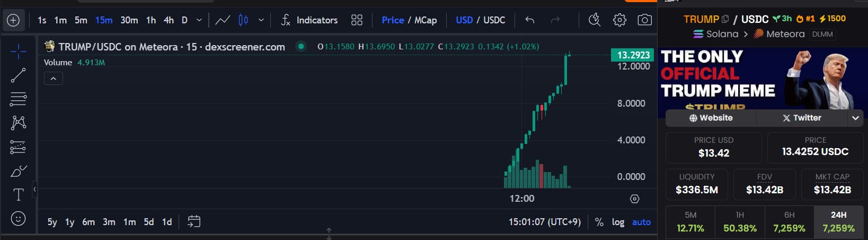The width and height of the screenshot is (868, 240).
Task: Open chart settings gear icon
Action: click(x=619, y=20)
